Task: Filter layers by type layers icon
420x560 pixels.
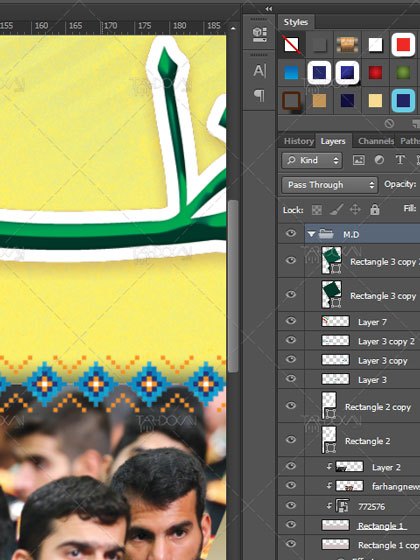Action: point(400,160)
